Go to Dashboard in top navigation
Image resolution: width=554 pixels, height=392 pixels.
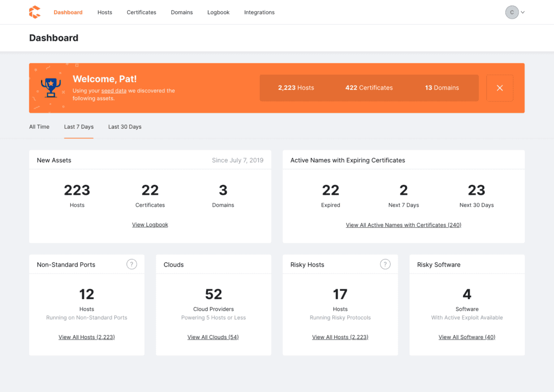[68, 12]
